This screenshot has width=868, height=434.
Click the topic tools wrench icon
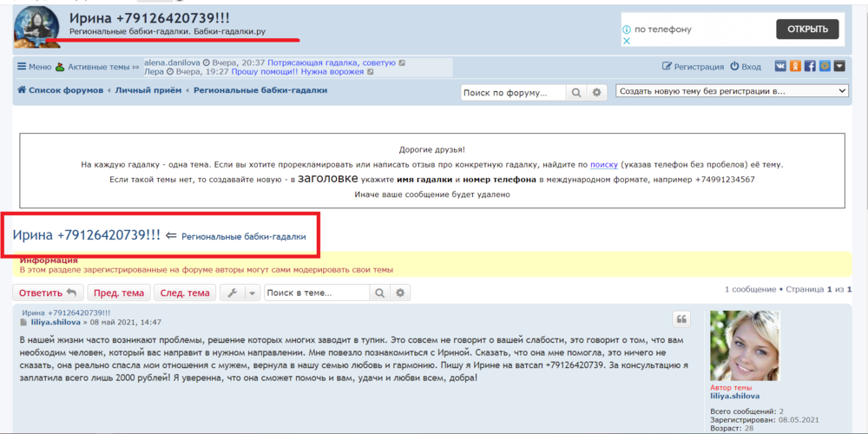[x=231, y=293]
